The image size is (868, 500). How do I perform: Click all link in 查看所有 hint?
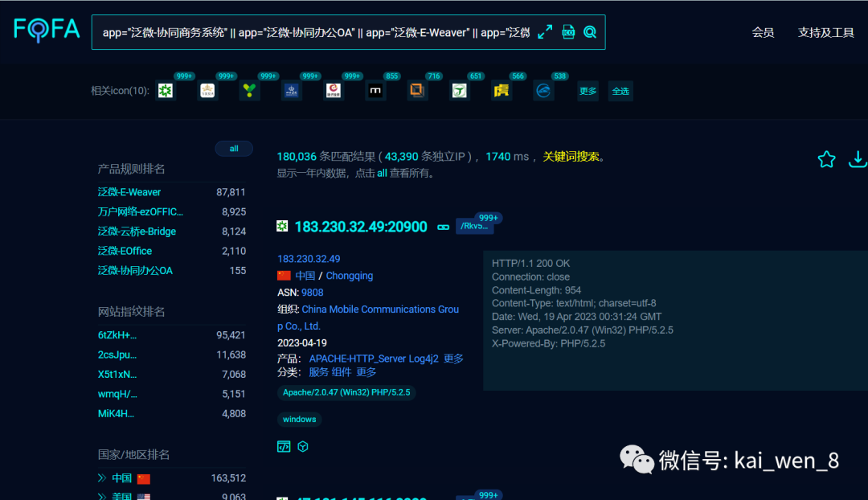[x=382, y=174]
